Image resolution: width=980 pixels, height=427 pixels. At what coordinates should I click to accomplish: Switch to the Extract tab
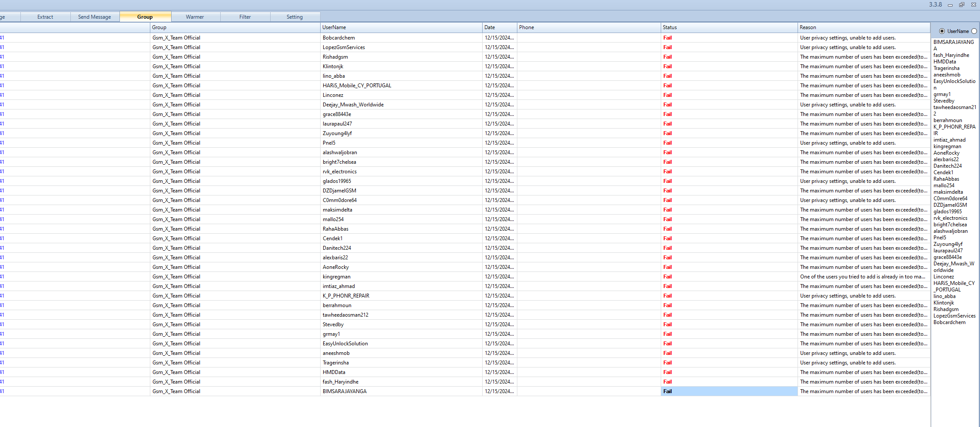[45, 17]
